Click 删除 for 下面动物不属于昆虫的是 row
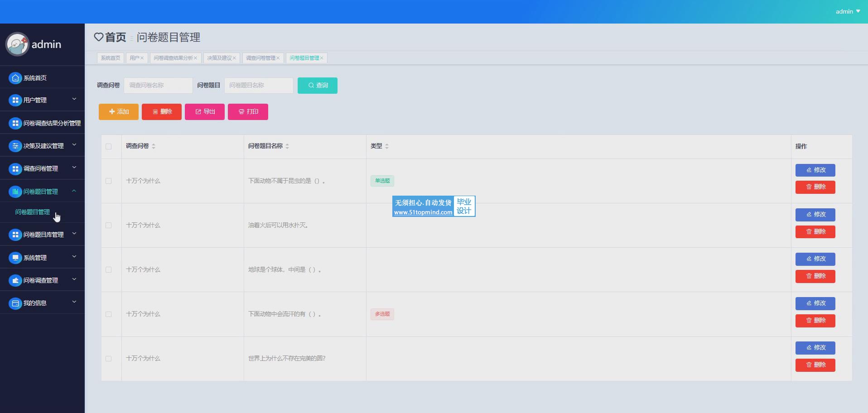 coord(815,187)
